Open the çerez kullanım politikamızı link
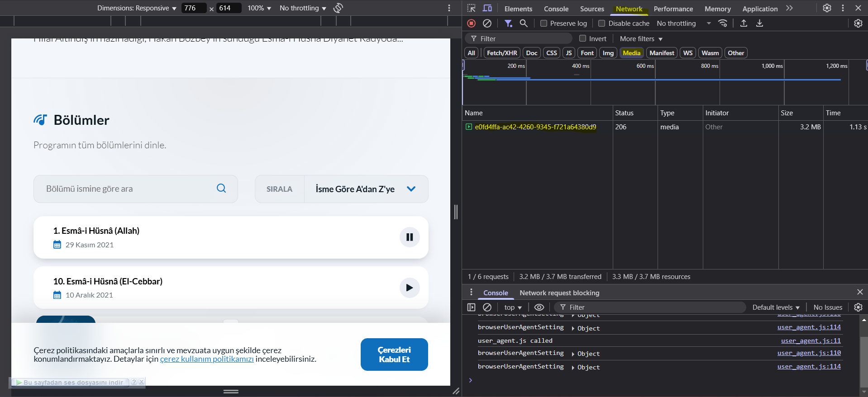This screenshot has width=868, height=397. [x=207, y=359]
